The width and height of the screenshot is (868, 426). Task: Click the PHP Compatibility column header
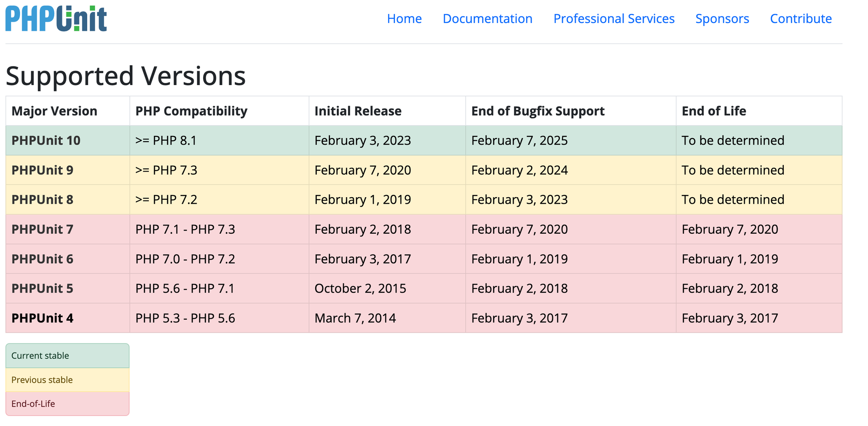191,111
